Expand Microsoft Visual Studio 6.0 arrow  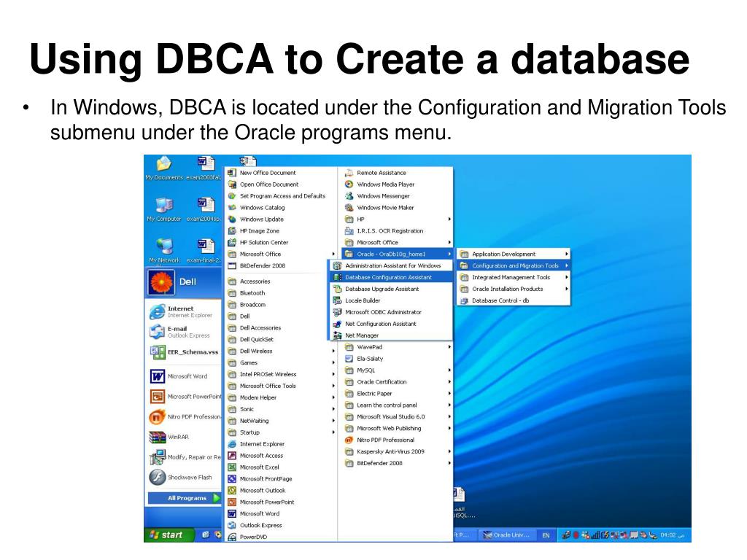click(449, 416)
